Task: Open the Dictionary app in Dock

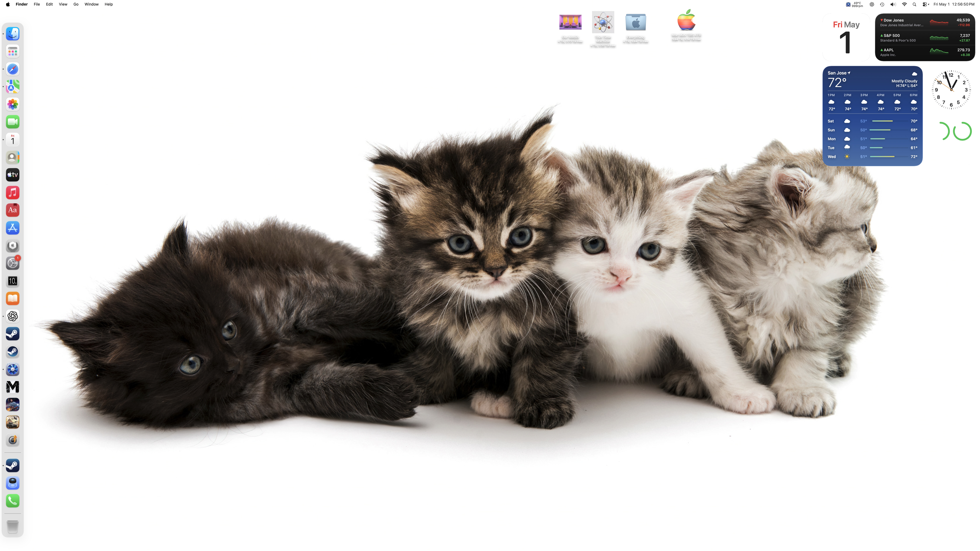Action: 13,210
